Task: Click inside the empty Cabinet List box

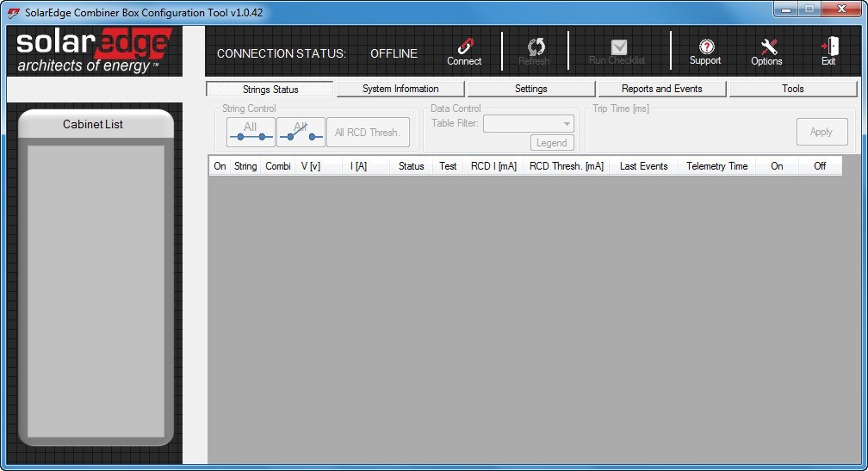Action: tap(96, 291)
